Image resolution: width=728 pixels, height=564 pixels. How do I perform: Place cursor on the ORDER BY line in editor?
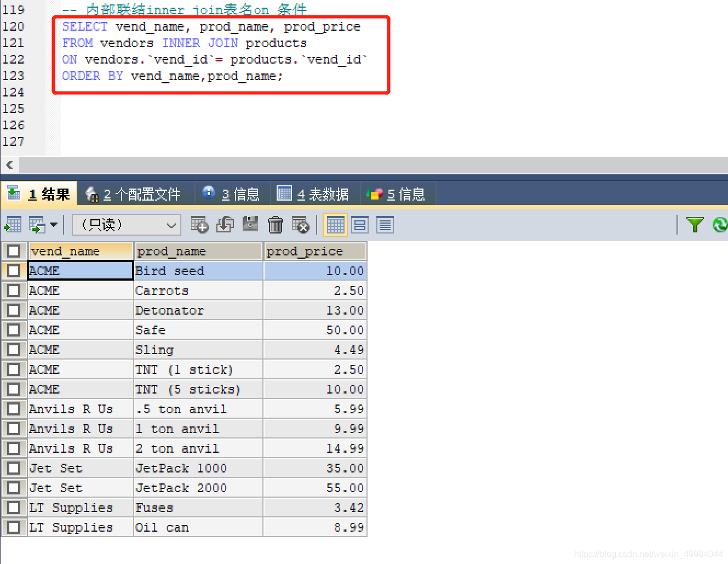172,76
